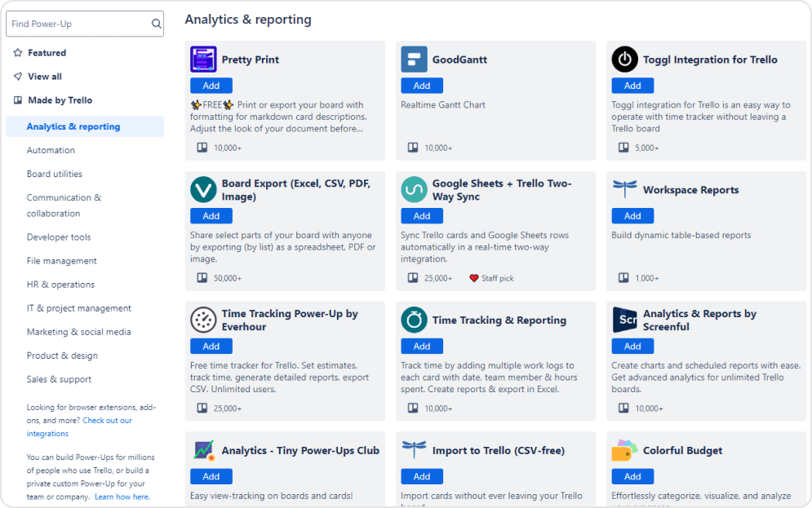Click the Workspace Reports dragonfly icon
Viewport: 812px width, 508px height.
(x=624, y=190)
